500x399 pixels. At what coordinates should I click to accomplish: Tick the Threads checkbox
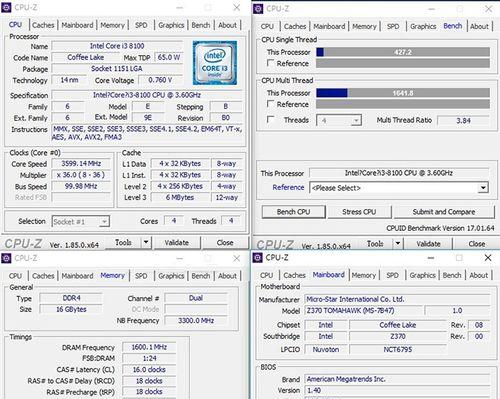[x=270, y=119]
